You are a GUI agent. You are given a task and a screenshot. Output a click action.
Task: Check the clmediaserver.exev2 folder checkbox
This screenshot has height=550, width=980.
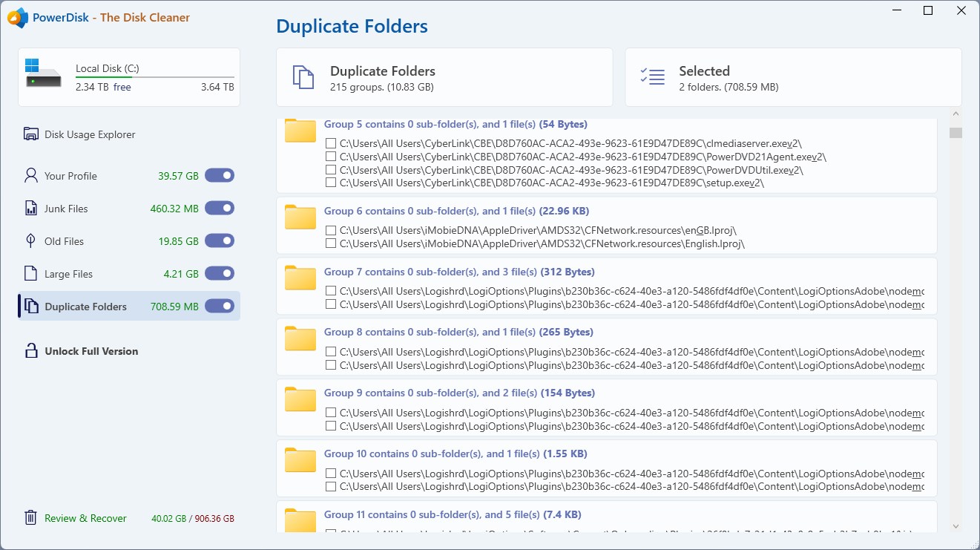331,143
